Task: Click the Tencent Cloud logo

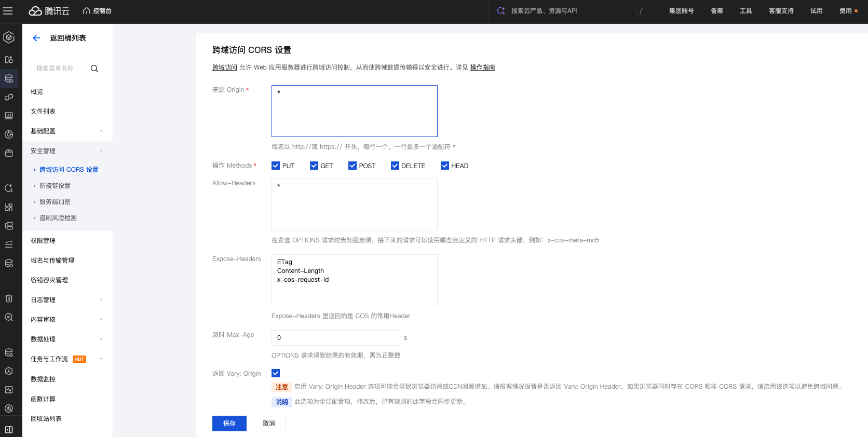Action: [x=49, y=11]
